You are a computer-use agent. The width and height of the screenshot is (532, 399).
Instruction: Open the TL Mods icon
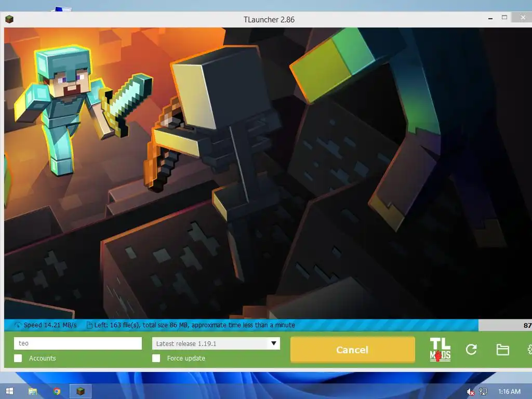tap(440, 350)
